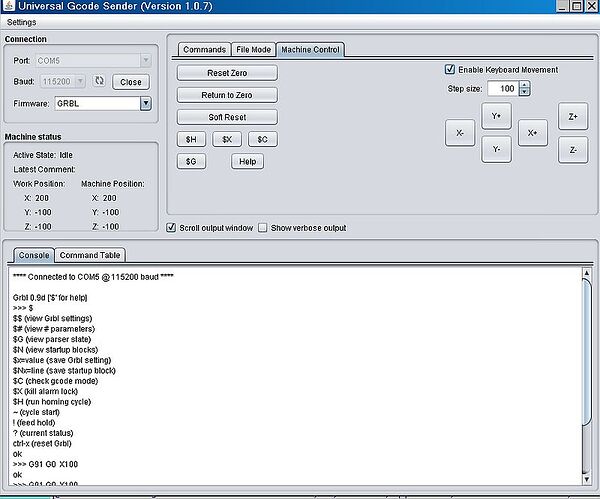
Task: Click '$N (view startup blocks)' console line
Action: click(55, 350)
